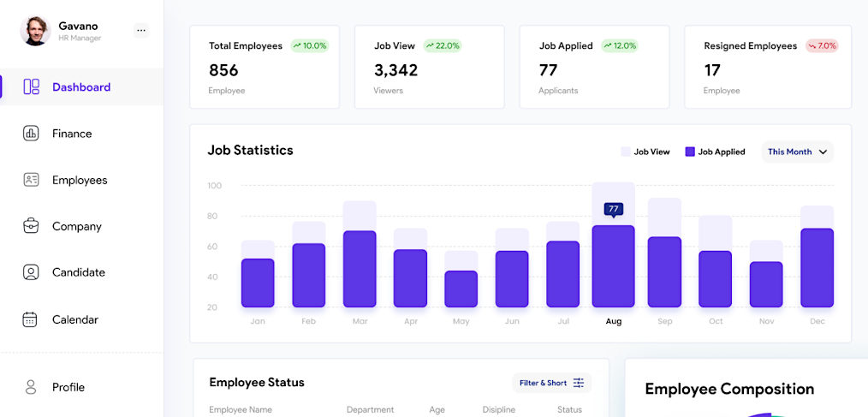The width and height of the screenshot is (868, 417).
Task: Click the Resigned Employees 7.0% badge
Action: [x=821, y=46]
